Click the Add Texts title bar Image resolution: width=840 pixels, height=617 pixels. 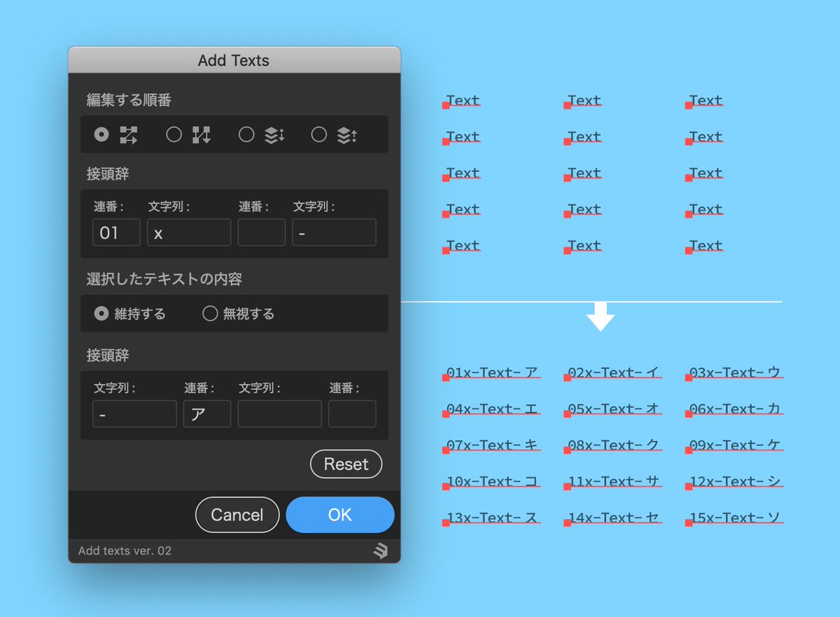click(x=234, y=60)
